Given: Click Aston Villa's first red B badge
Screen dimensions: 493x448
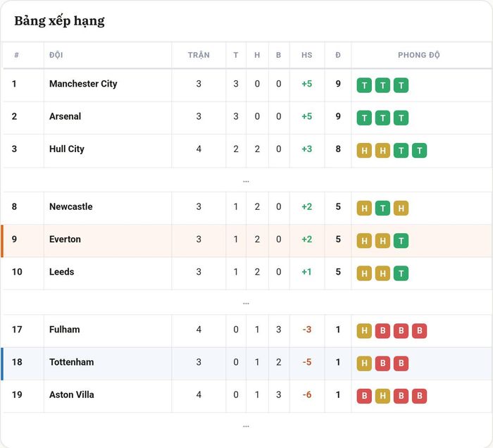Looking at the screenshot, I should [x=364, y=396].
